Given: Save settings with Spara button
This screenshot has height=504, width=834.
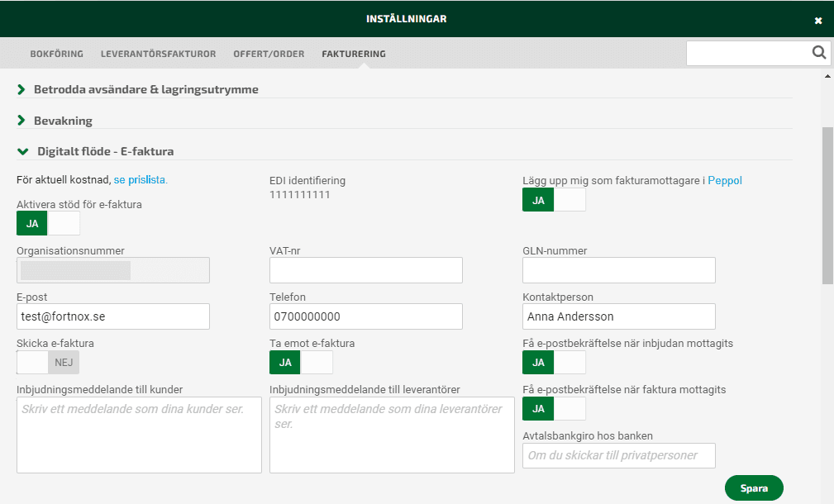Looking at the screenshot, I should point(754,488).
